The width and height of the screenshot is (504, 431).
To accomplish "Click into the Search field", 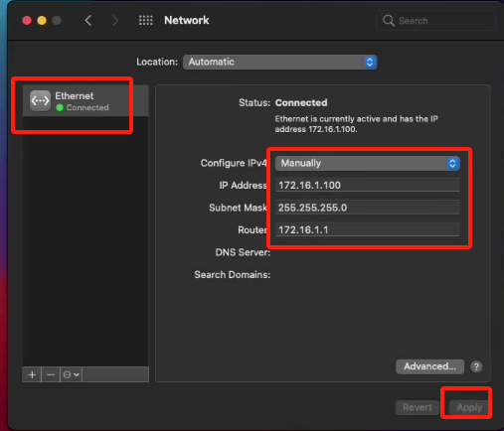I will (435, 21).
